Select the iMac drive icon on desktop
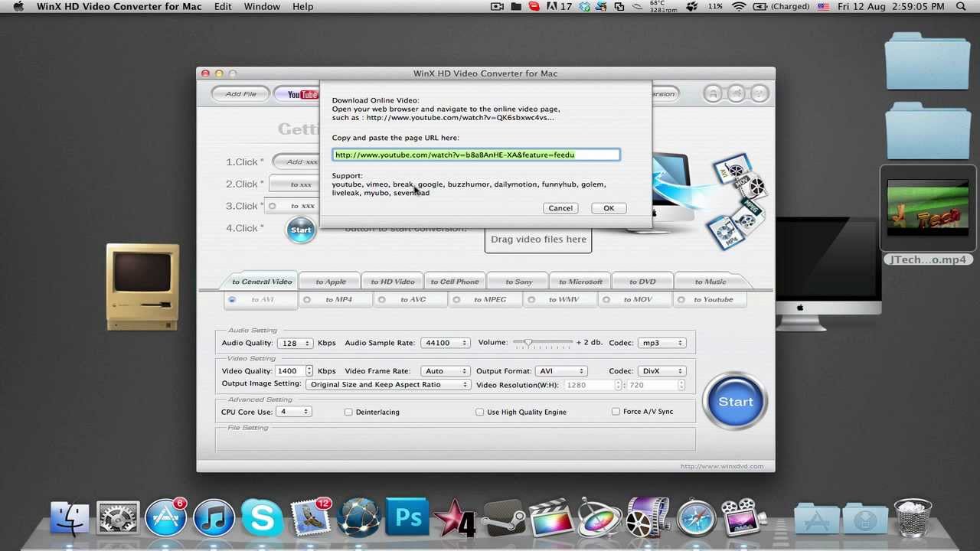The image size is (980, 551). pyautogui.click(x=828, y=273)
